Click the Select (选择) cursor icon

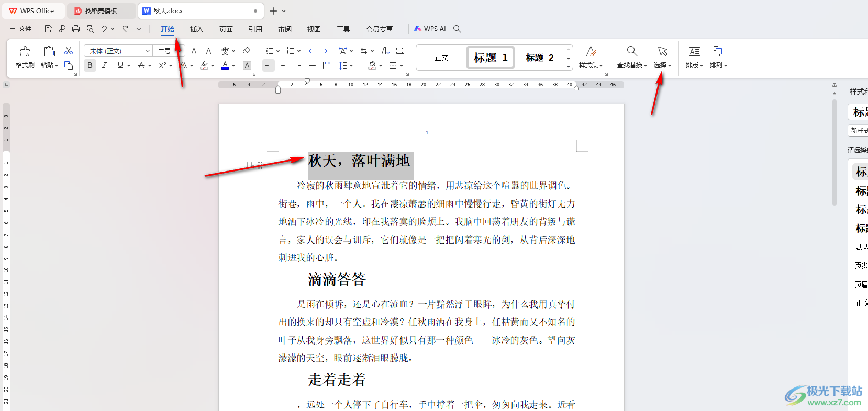point(662,51)
